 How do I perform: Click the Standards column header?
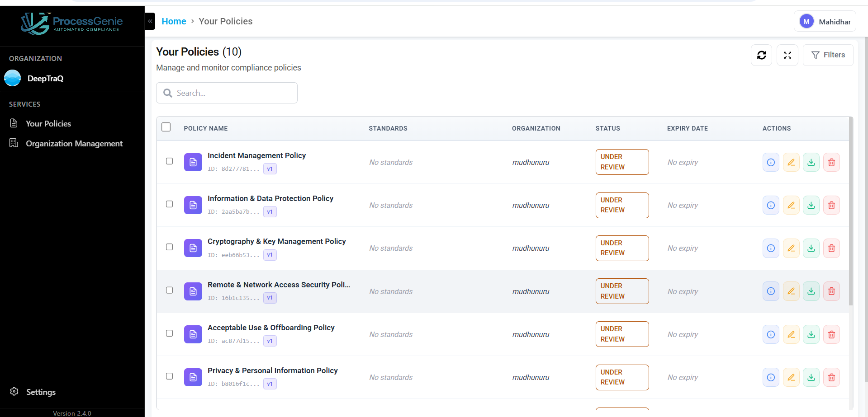tap(388, 128)
